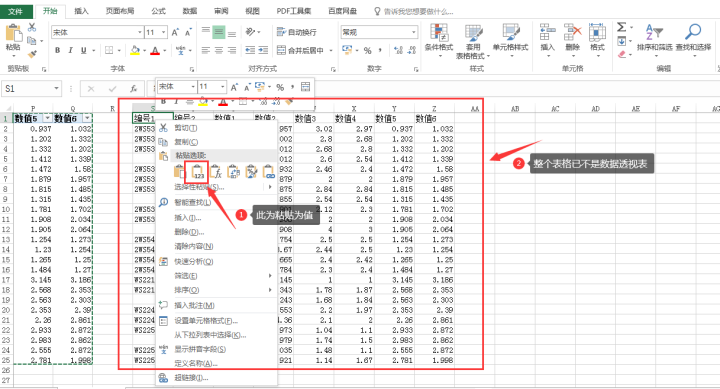This screenshot has height=389, width=720.
Task: Click the Clear eraser icon in editing group
Action: tap(622, 55)
